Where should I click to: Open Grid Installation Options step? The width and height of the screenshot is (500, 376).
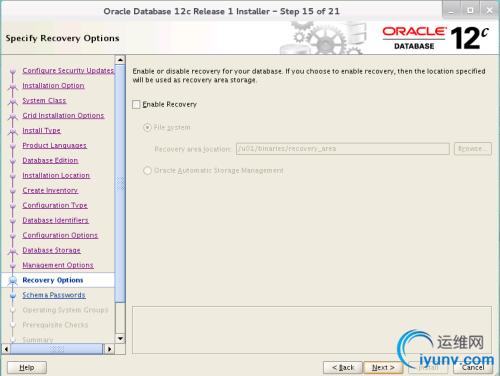point(63,116)
